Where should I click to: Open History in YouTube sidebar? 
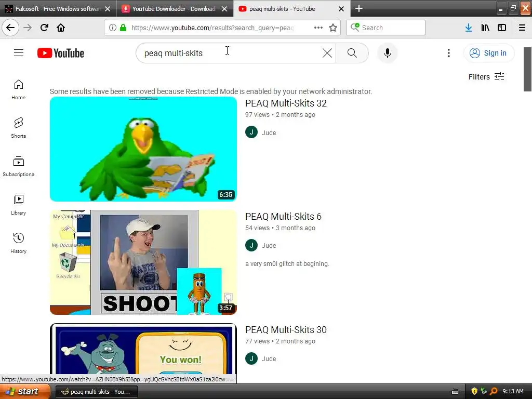(19, 243)
